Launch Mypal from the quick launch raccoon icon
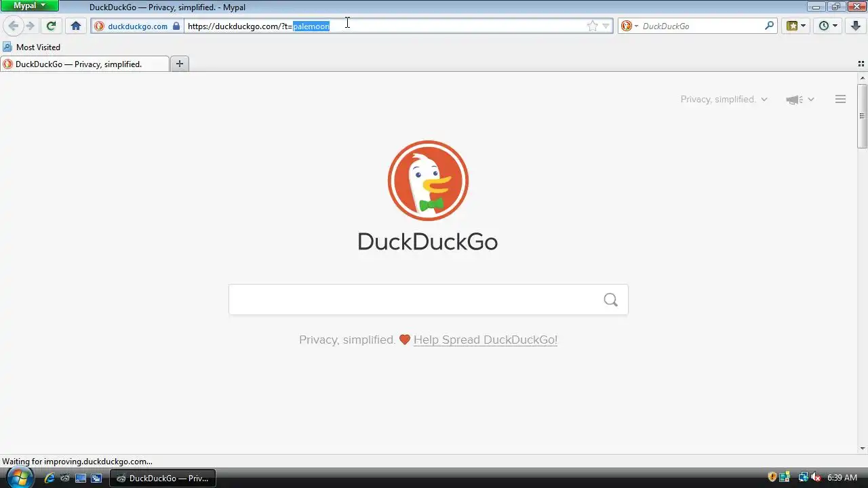 coord(64,478)
